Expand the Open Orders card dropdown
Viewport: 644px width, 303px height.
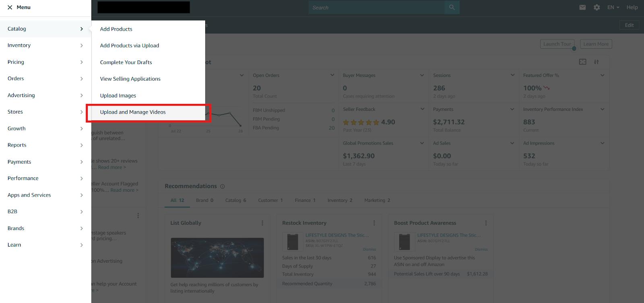tap(332, 75)
